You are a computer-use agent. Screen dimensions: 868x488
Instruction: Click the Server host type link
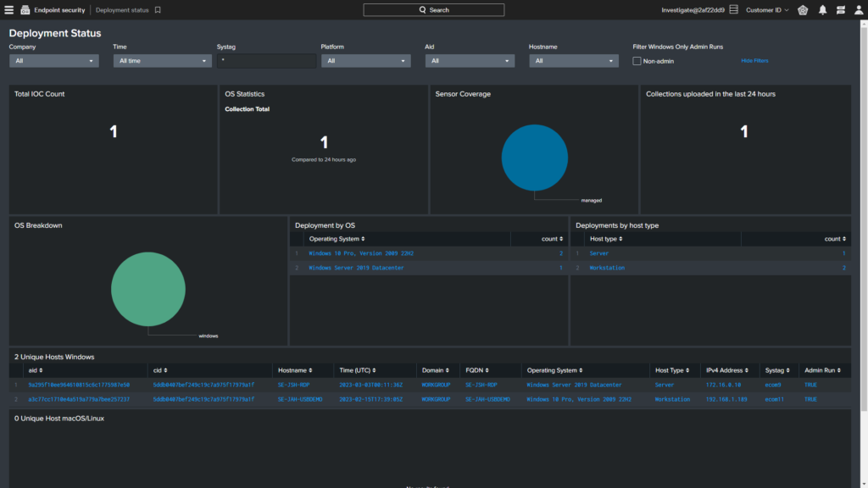[598, 253]
